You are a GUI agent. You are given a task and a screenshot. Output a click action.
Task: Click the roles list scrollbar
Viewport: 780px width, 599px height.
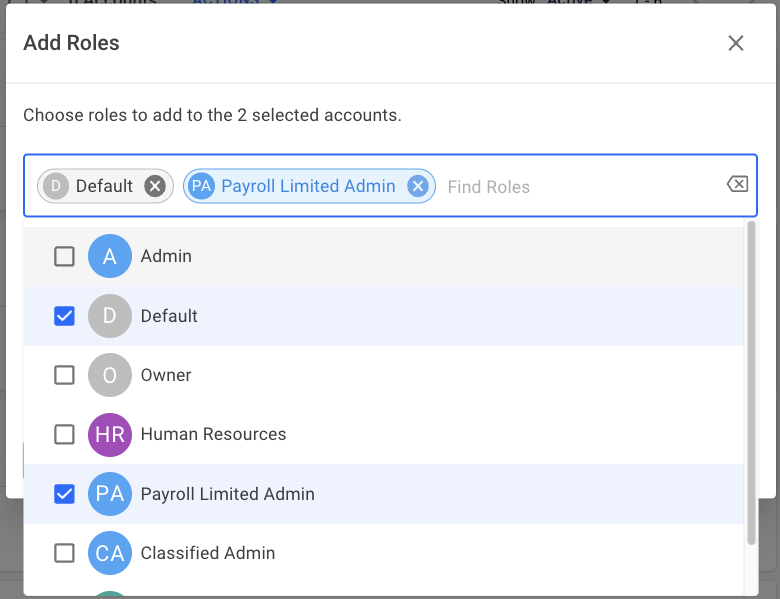pyautogui.click(x=751, y=380)
